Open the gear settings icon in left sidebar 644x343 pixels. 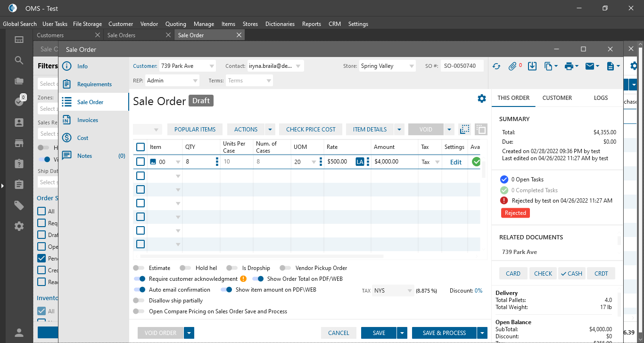19,226
